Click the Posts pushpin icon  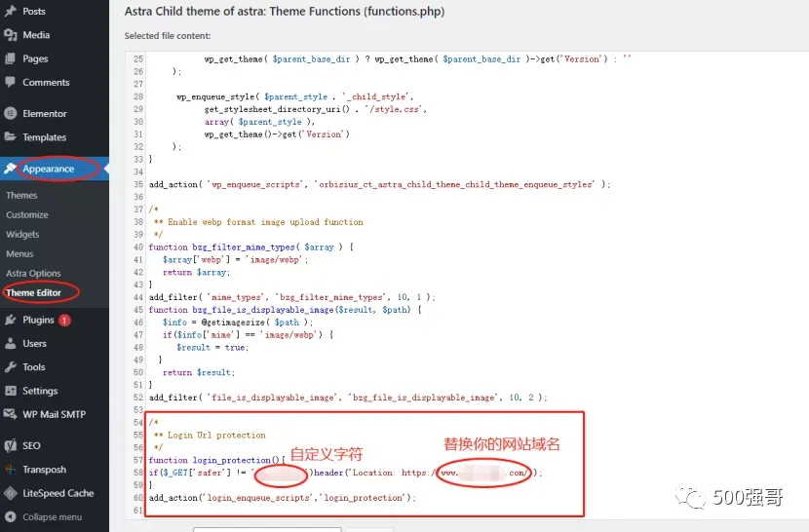11,11
